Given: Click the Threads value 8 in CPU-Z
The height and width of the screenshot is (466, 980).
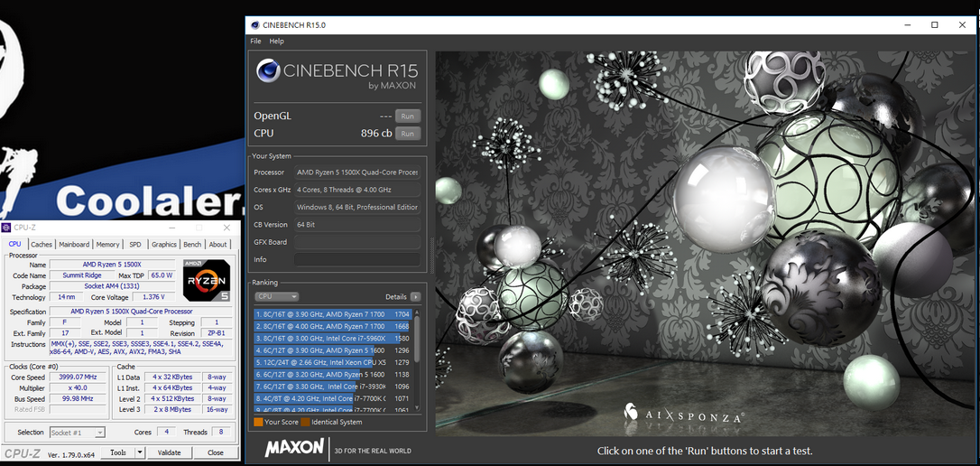Looking at the screenshot, I should (x=221, y=433).
